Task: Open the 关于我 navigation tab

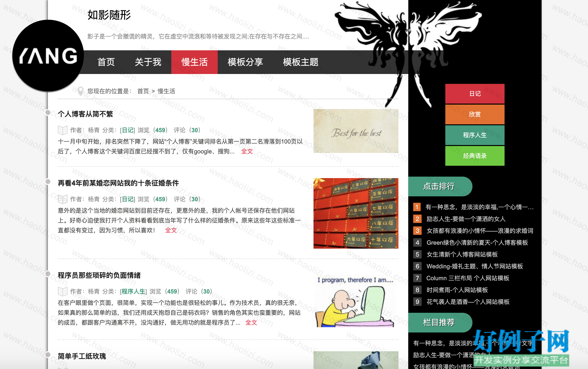Action: coord(148,62)
